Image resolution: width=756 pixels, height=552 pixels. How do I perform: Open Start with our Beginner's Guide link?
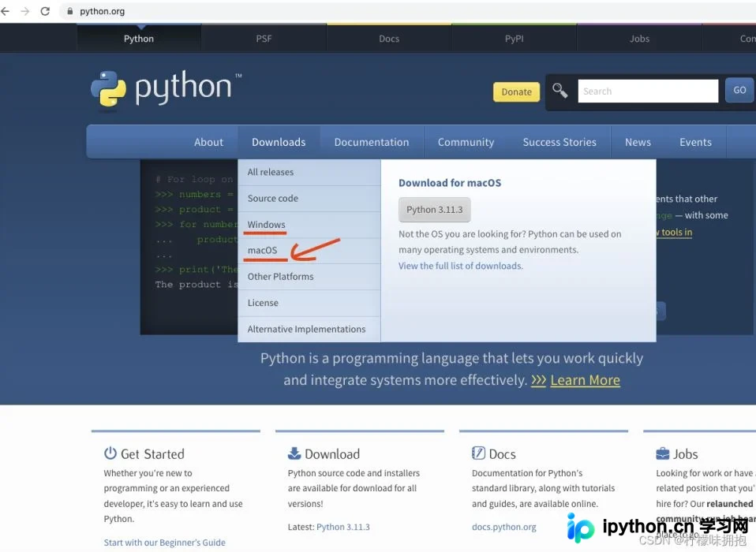pos(164,543)
